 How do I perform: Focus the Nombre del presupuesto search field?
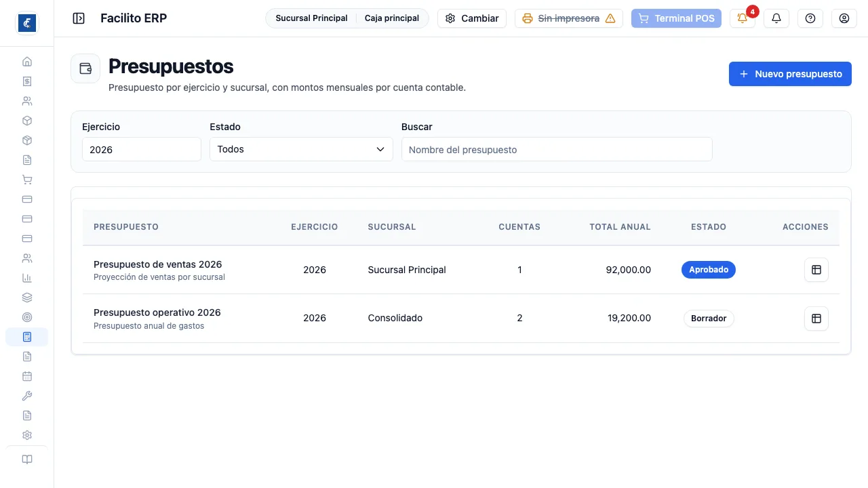[557, 149]
